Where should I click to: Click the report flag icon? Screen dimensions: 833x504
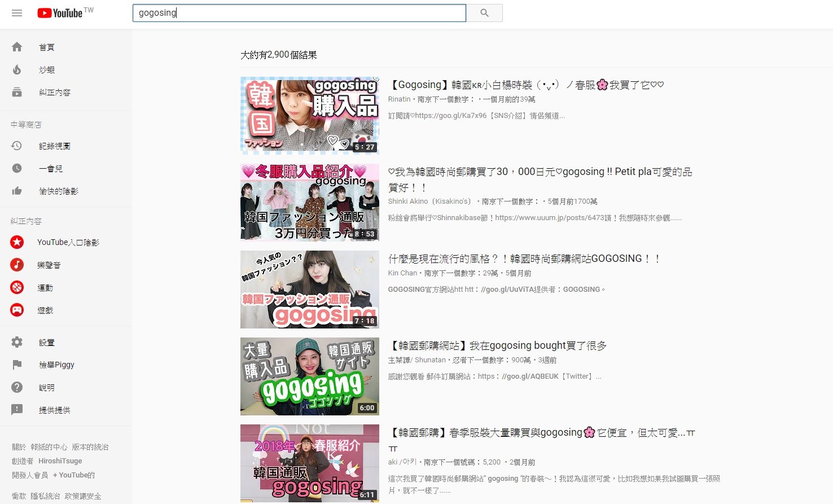(x=17, y=365)
